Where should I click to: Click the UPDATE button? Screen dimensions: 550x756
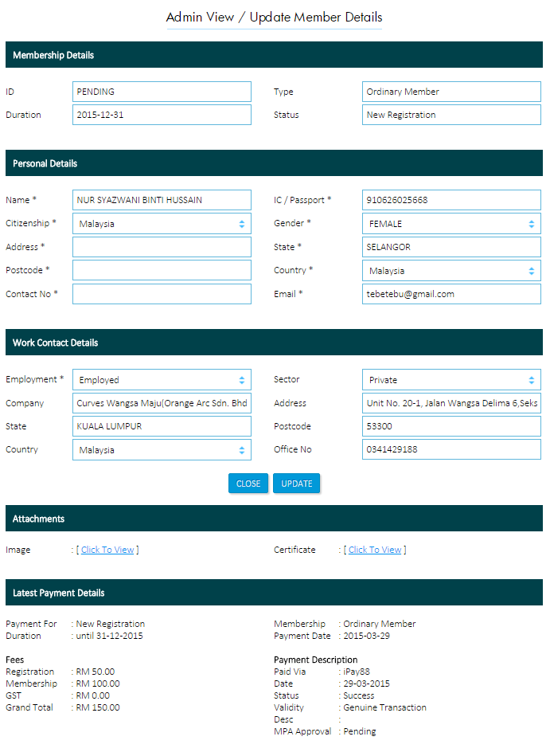tap(296, 484)
